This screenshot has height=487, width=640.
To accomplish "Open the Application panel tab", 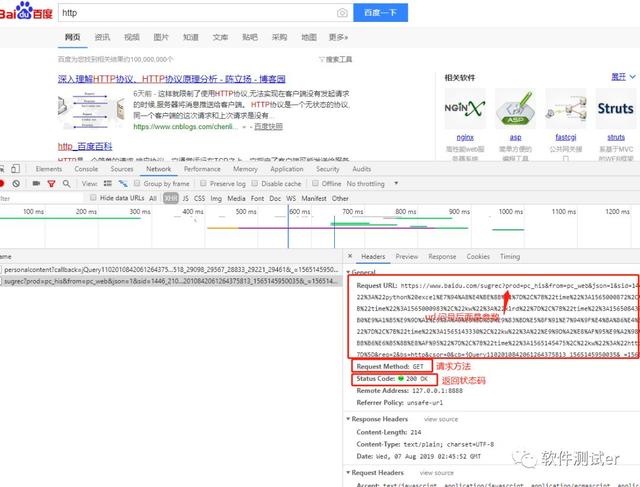I will [287, 169].
